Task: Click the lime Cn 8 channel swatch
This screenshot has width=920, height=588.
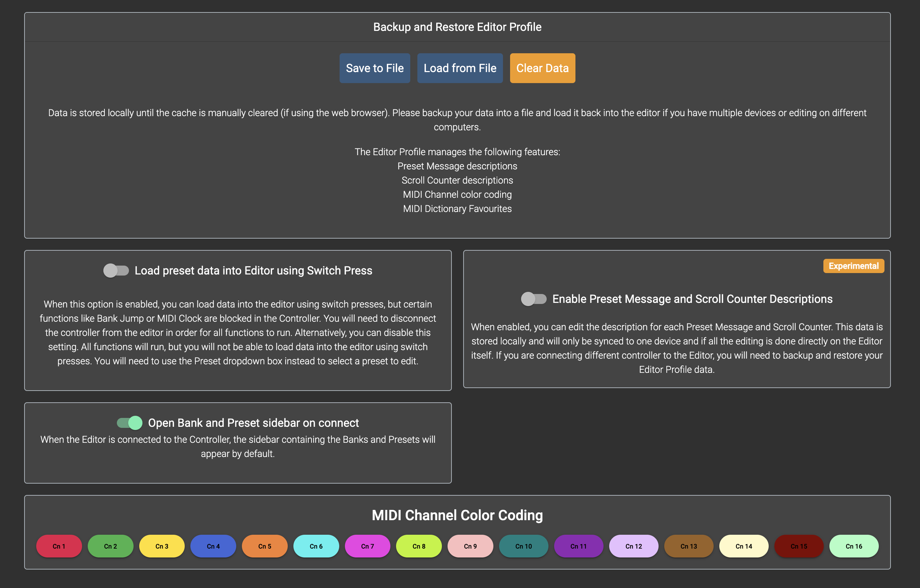Action: [419, 546]
